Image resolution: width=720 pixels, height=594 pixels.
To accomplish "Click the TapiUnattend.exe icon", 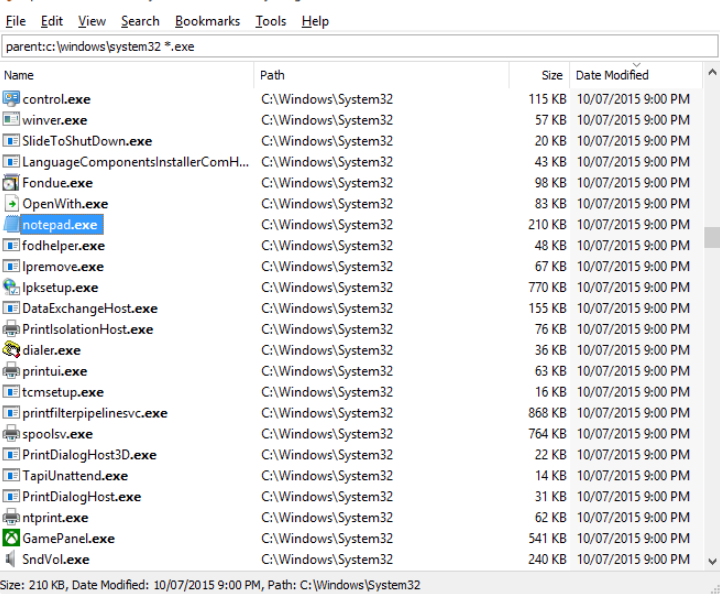I will (x=11, y=476).
